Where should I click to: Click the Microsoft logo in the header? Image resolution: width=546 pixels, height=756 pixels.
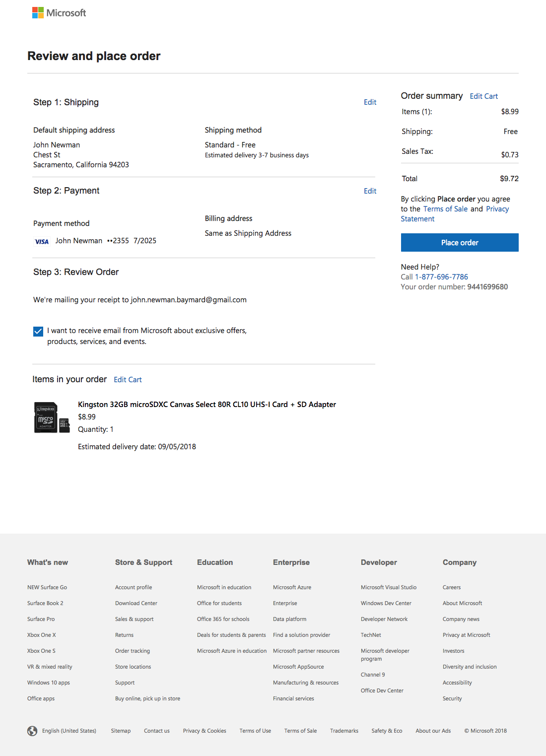tap(59, 12)
